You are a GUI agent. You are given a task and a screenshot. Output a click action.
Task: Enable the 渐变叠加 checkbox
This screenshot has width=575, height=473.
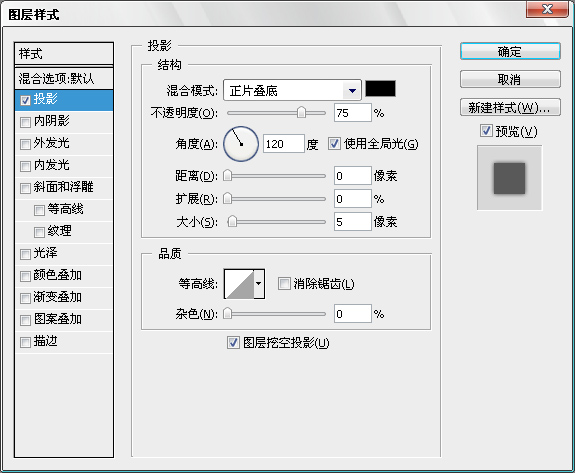point(25,298)
